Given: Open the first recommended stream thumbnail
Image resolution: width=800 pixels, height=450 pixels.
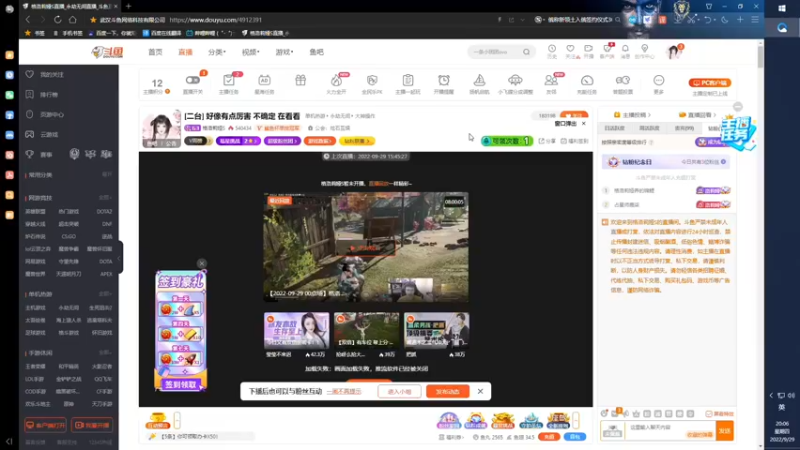Looking at the screenshot, I should [x=296, y=330].
